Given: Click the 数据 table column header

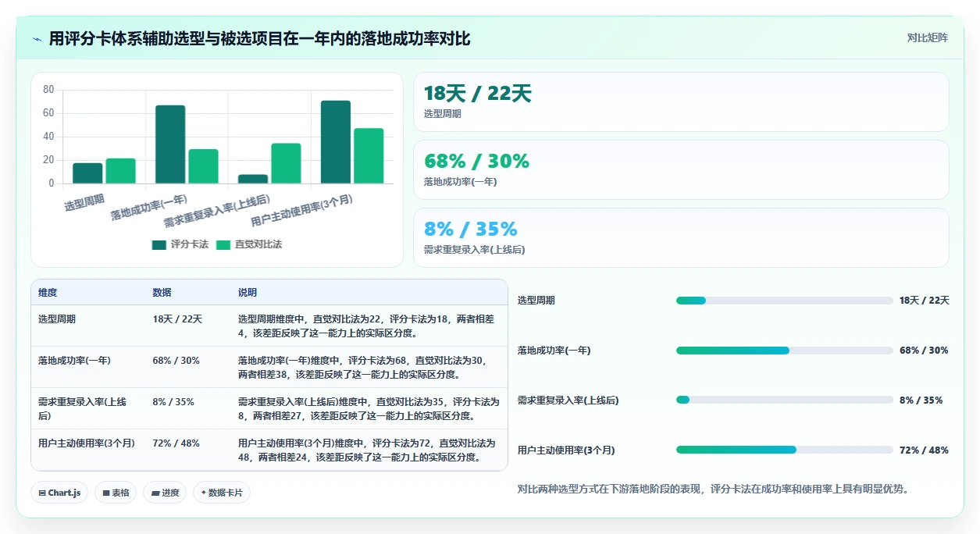Looking at the screenshot, I should click(162, 293).
